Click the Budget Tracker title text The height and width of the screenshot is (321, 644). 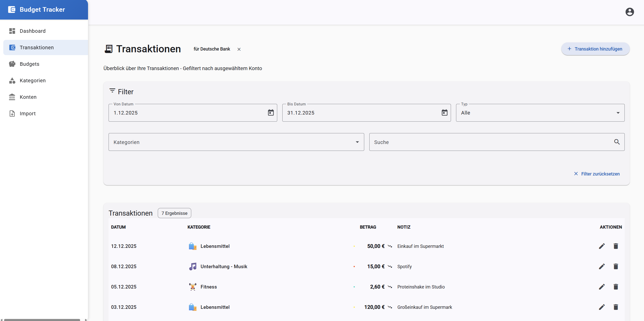pyautogui.click(x=42, y=9)
